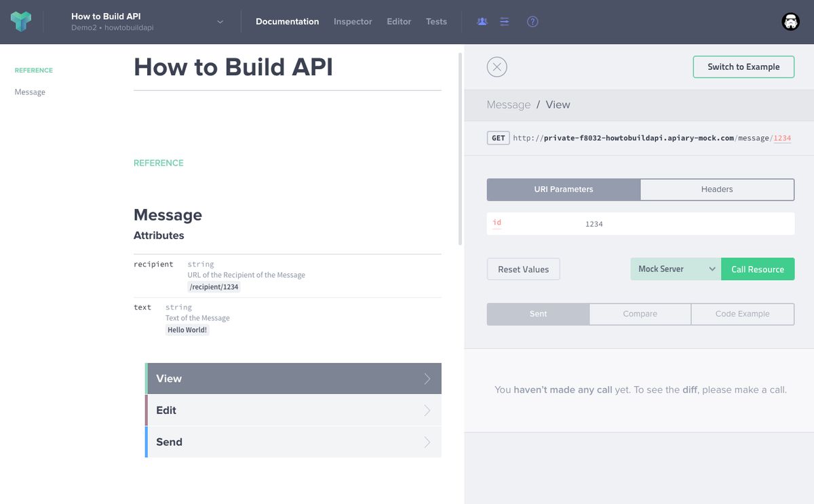The height and width of the screenshot is (504, 814).
Task: Select the URI Parameters segment
Action: tap(563, 189)
